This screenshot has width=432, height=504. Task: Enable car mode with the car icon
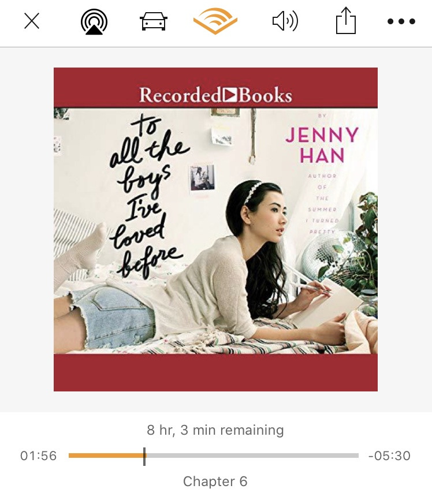(x=154, y=21)
